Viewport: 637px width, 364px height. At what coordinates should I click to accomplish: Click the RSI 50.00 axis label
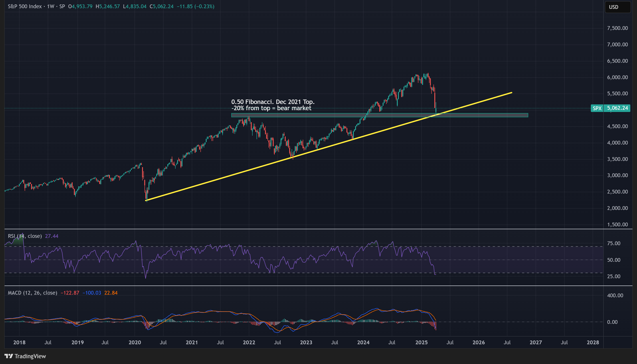[x=614, y=260]
